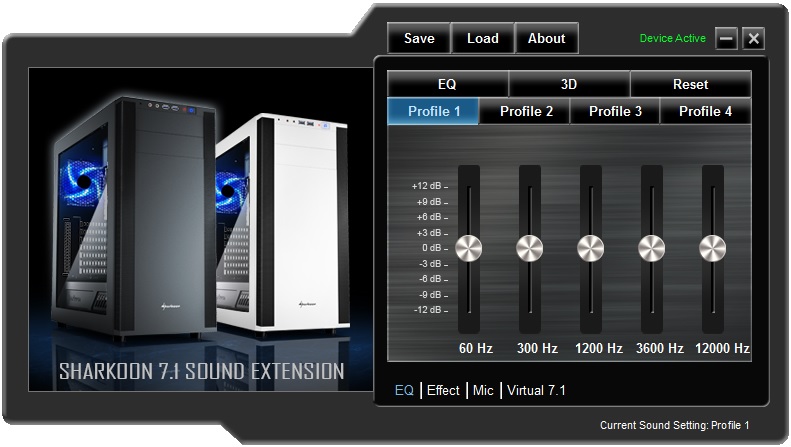Click the 3600 Hz band label

pyautogui.click(x=660, y=348)
